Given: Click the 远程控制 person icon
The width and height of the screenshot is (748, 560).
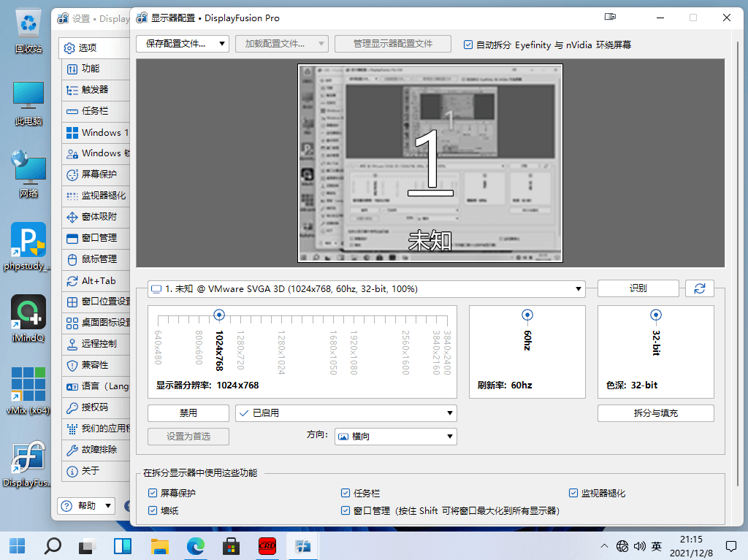Looking at the screenshot, I should pos(72,345).
